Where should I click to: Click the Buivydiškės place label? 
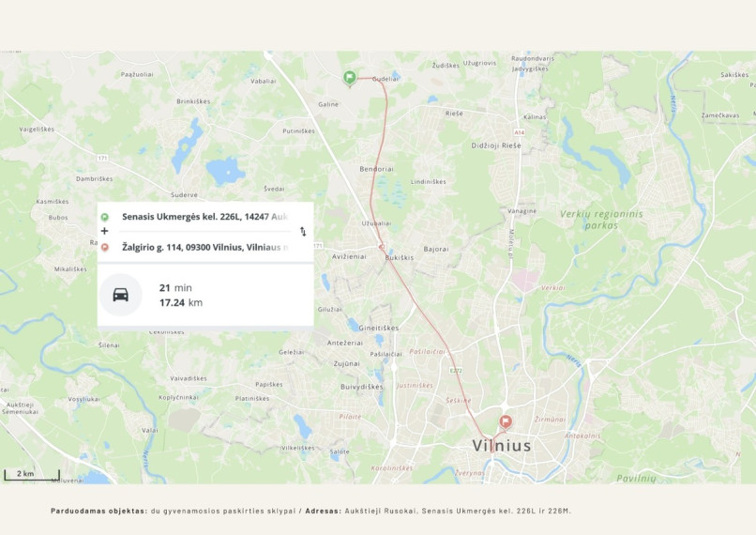[x=362, y=387]
